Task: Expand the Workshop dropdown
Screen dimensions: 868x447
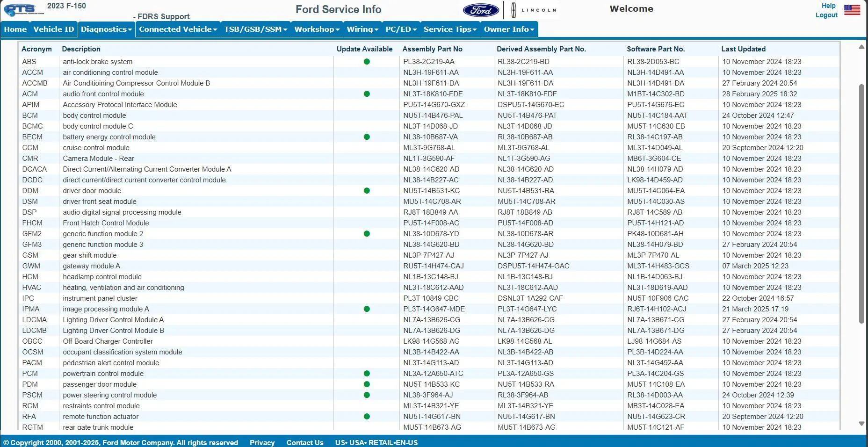Action: 316,29
